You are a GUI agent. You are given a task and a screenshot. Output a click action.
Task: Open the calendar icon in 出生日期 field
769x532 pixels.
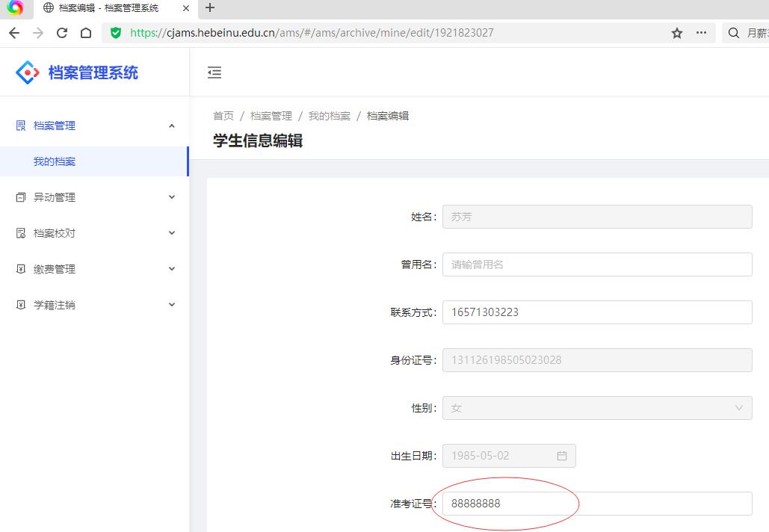point(561,456)
